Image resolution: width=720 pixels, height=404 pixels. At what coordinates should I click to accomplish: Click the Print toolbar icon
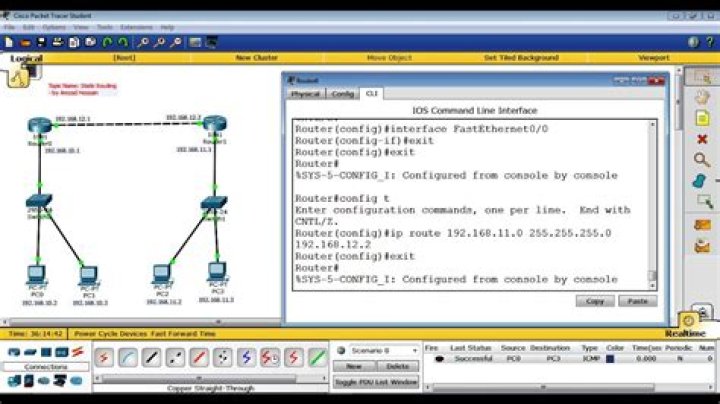(57, 43)
